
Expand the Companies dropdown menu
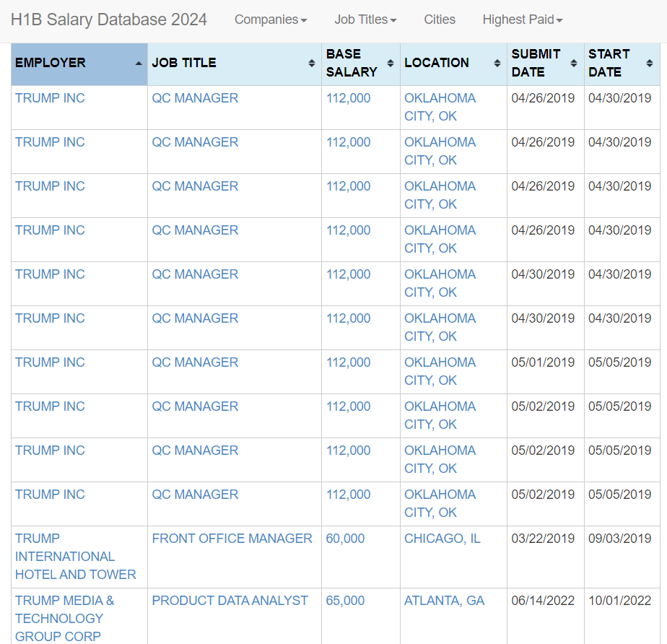click(271, 19)
